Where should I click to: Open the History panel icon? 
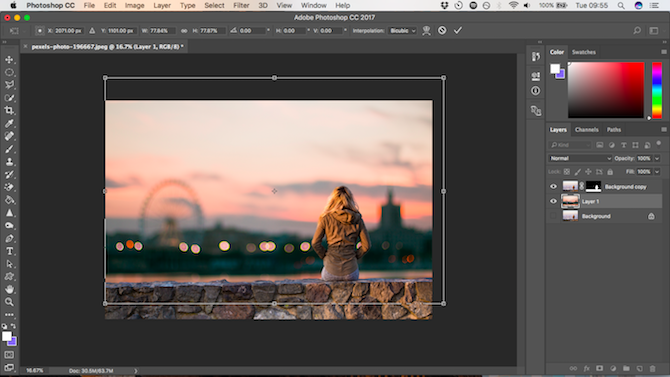(x=535, y=57)
